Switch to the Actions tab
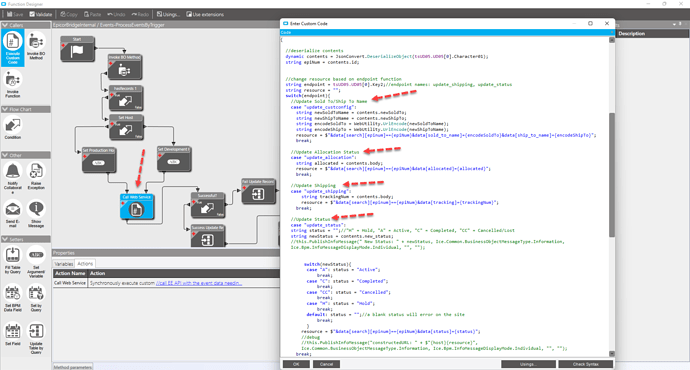Image resolution: width=690 pixels, height=370 pixels. (85, 264)
